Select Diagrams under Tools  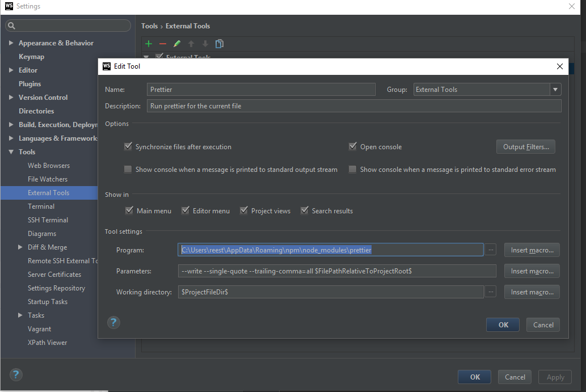coord(42,234)
